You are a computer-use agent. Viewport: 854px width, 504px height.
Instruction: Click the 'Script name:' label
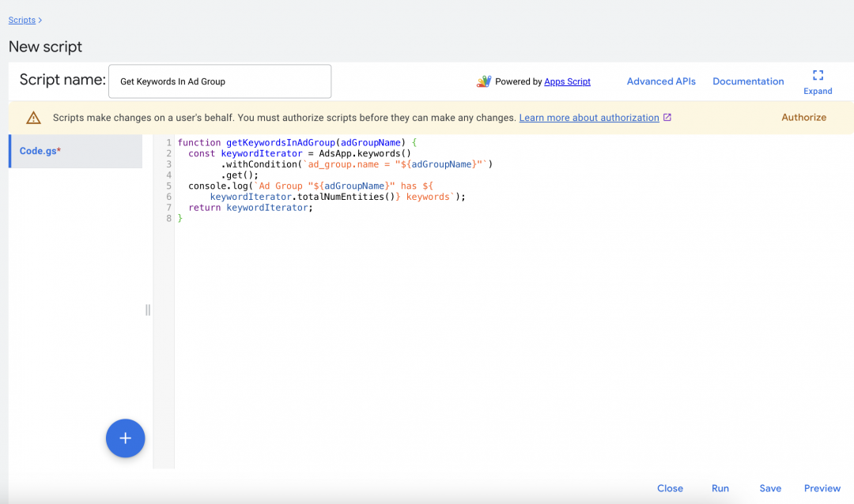click(x=62, y=80)
